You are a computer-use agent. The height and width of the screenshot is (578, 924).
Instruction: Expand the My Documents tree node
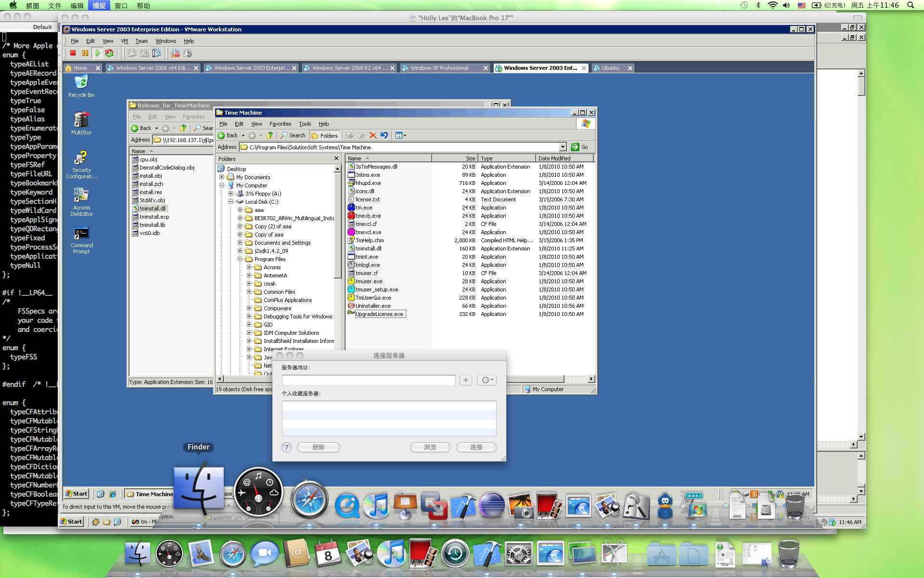tap(222, 177)
